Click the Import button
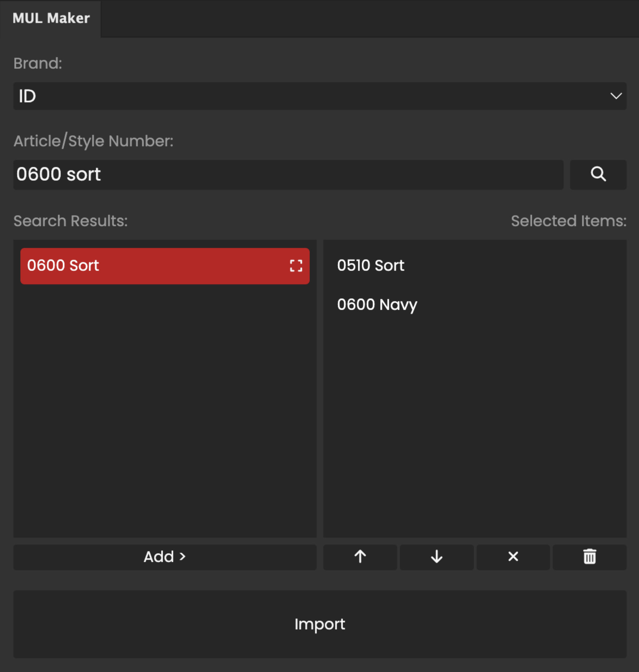 point(319,624)
